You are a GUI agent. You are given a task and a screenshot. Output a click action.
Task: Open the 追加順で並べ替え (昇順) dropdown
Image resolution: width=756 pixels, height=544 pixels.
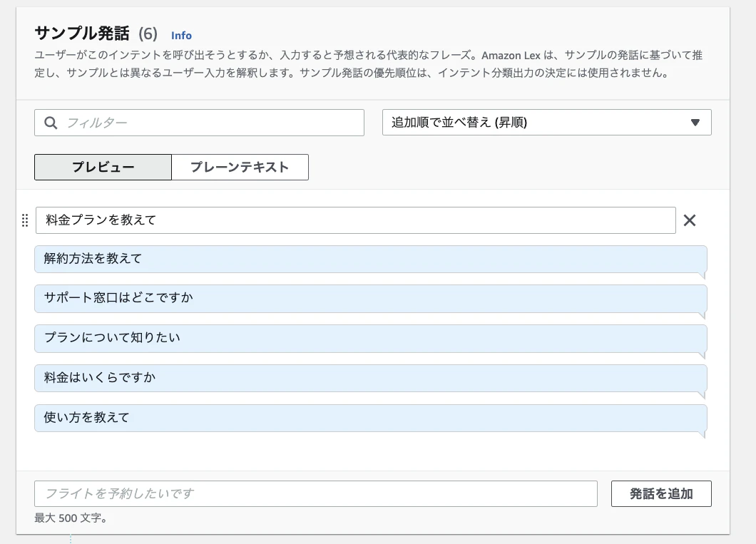(547, 123)
